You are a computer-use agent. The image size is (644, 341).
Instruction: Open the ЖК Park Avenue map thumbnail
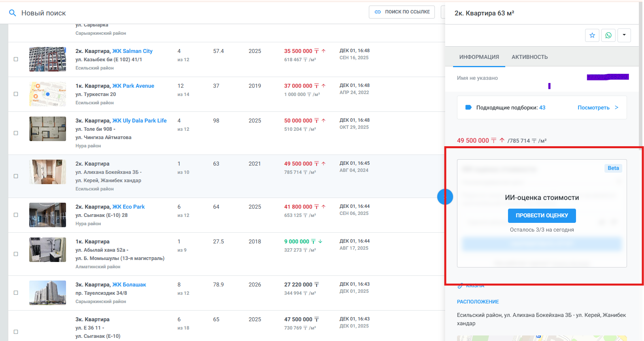pyautogui.click(x=47, y=94)
